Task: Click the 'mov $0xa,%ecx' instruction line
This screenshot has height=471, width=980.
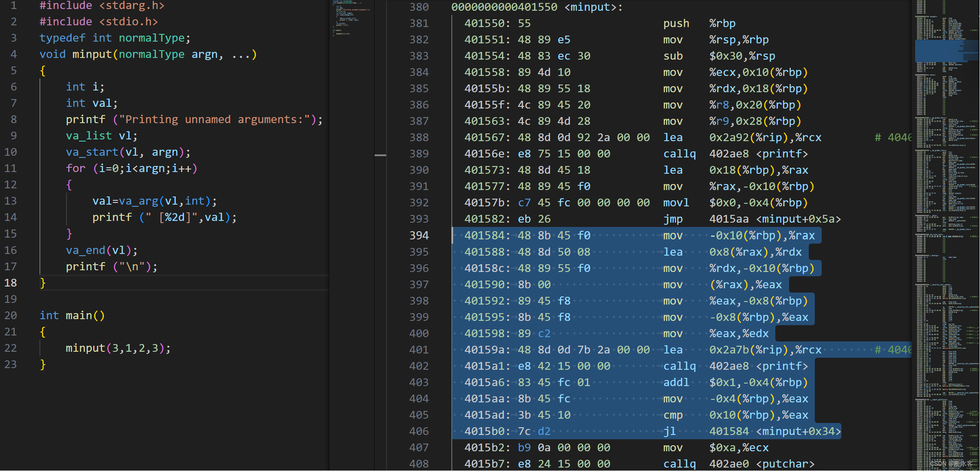Action: click(616, 447)
